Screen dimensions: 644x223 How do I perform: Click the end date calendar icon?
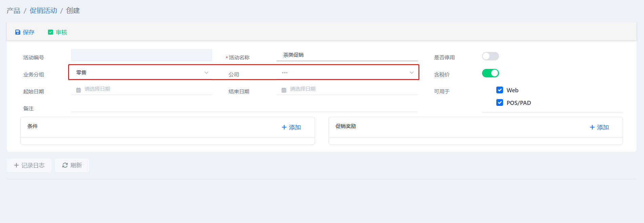tap(284, 90)
